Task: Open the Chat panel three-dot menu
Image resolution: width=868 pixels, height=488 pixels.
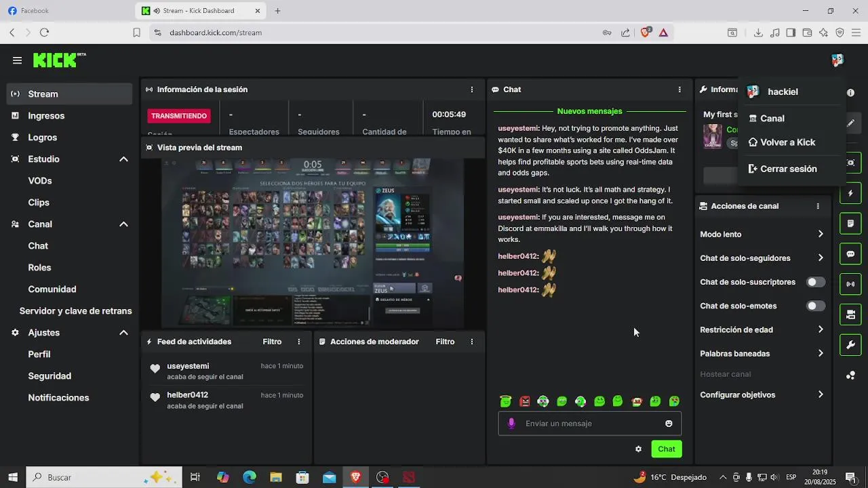Action: (x=679, y=89)
